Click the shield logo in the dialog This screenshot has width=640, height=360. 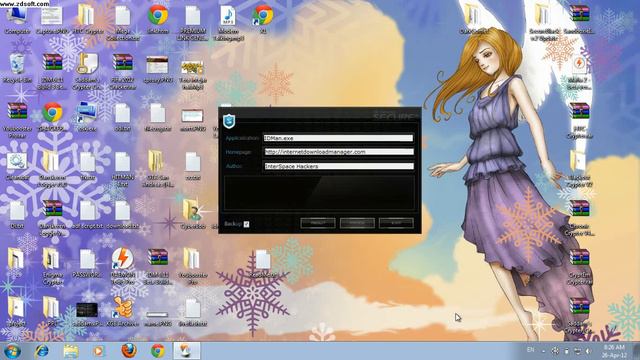tap(229, 121)
